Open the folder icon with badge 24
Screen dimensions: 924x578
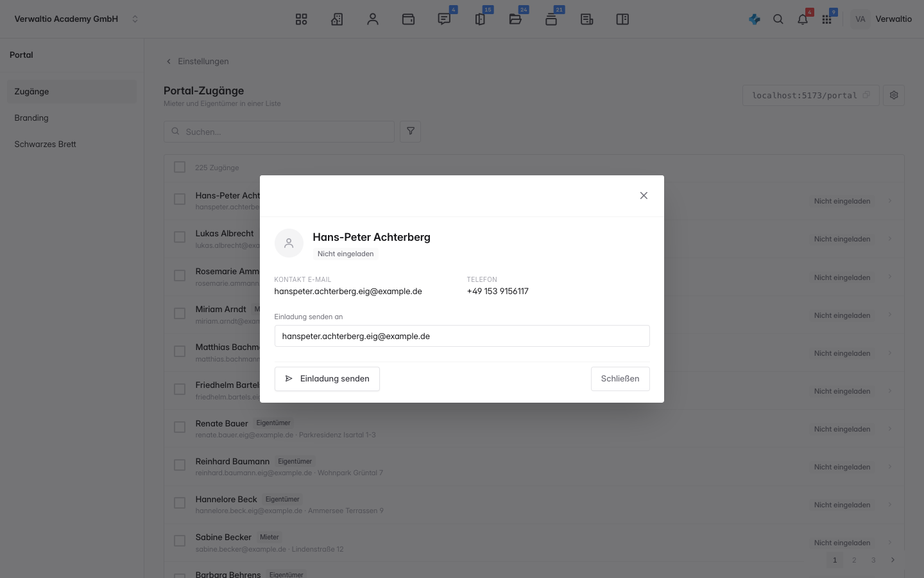pos(515,19)
